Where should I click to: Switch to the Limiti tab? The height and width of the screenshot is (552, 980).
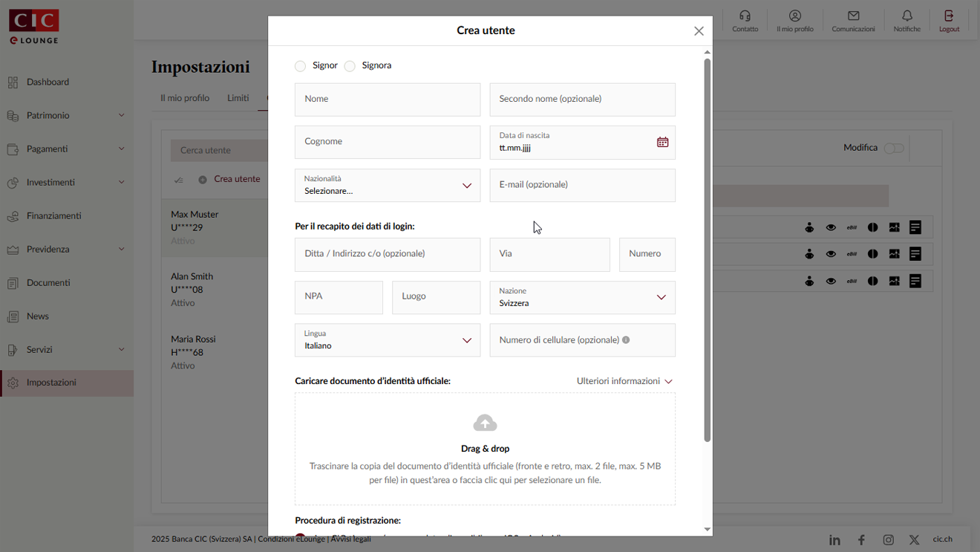point(238,97)
